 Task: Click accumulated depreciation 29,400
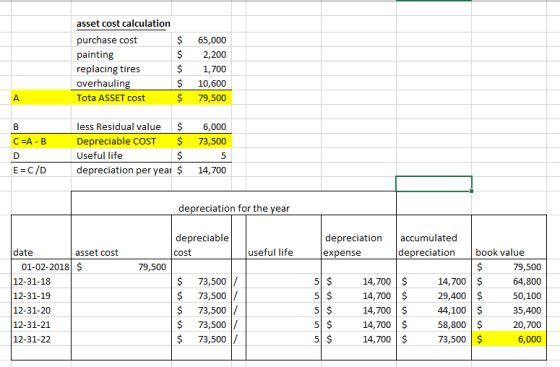434,296
